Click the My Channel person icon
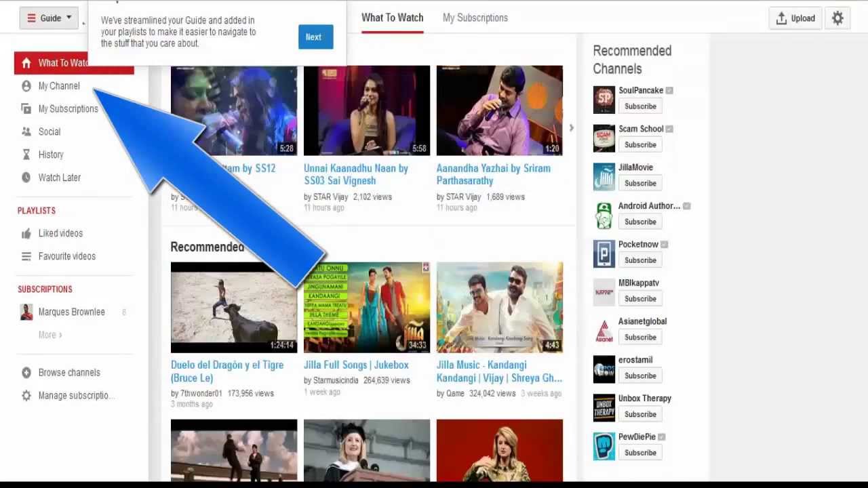This screenshot has width=868, height=488. tap(26, 86)
